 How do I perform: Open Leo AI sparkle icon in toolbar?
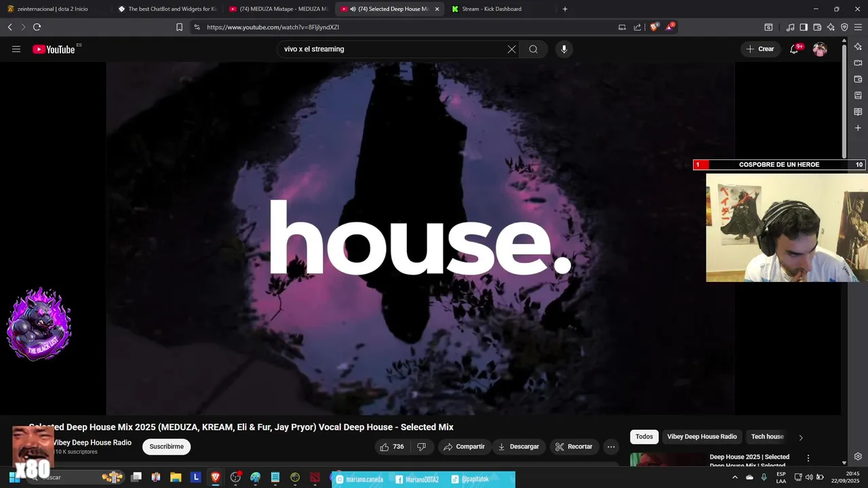pyautogui.click(x=831, y=27)
